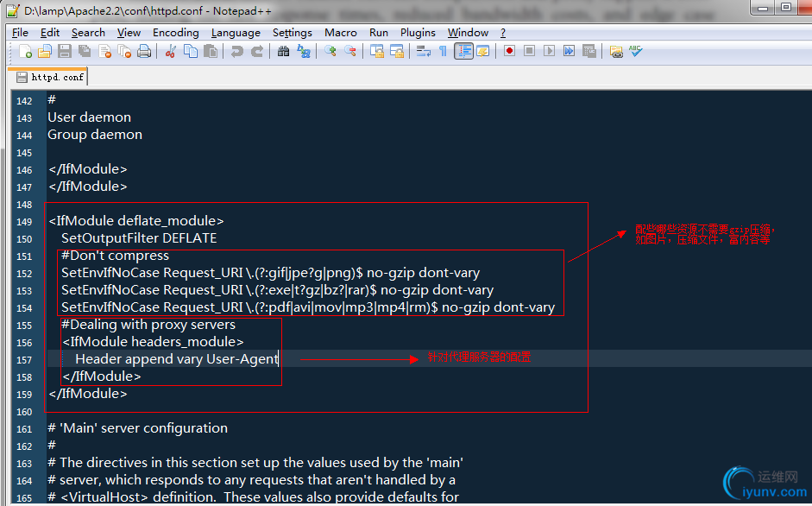Click the 'SetOutputFilter DEFLATE' line

(x=139, y=238)
